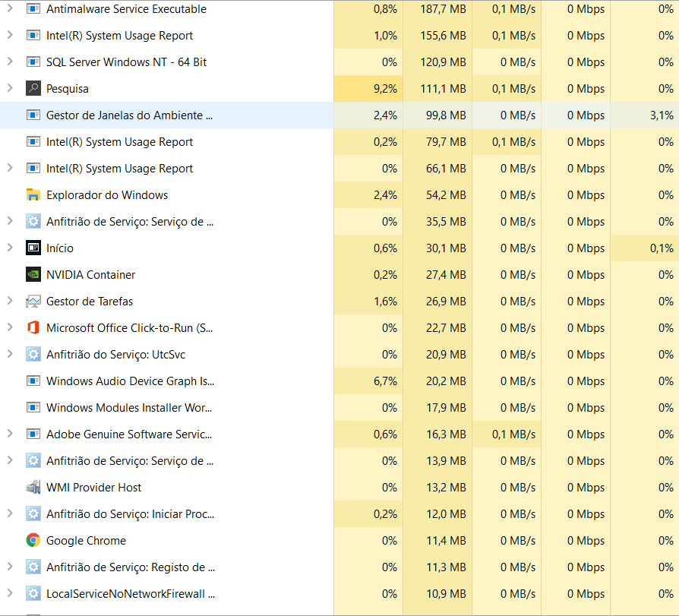The height and width of the screenshot is (616, 679).
Task: Click the 0 Mbps network value in the Google Chrome row
Action: click(586, 541)
